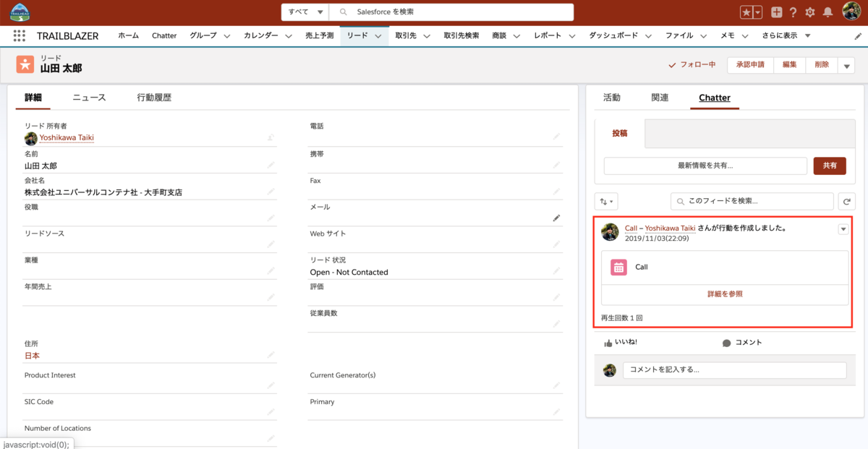This screenshot has width=868, height=449.
Task: Focus the Salesforce を検索 field
Action: tap(451, 12)
